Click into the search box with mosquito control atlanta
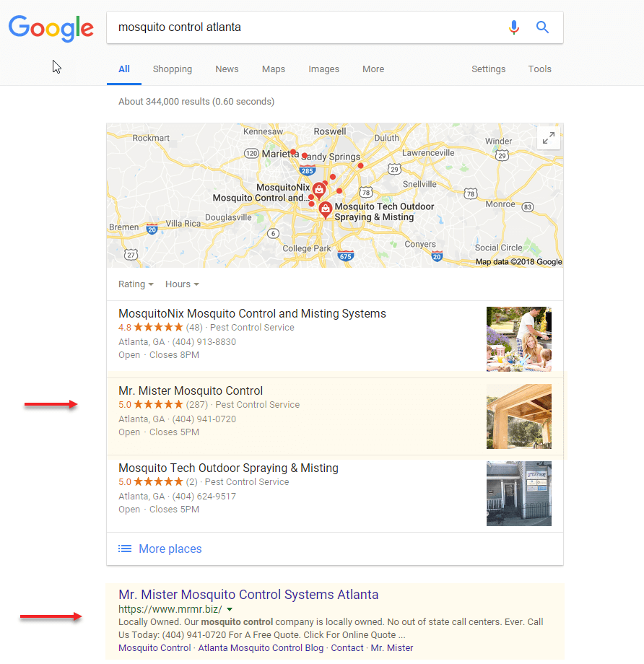Screen dimensions: 644x664 [x=305, y=27]
